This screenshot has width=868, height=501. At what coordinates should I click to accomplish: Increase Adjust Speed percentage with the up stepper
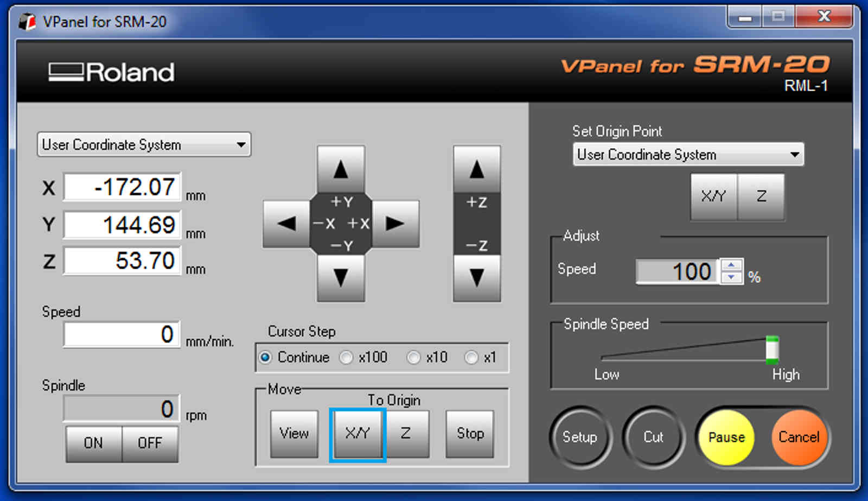[732, 265]
